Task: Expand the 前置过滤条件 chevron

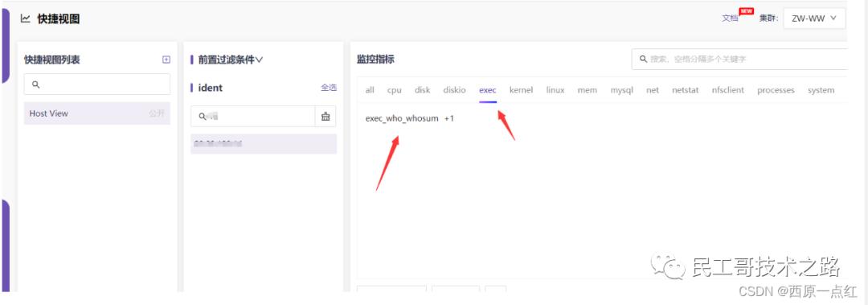Action: tap(259, 60)
